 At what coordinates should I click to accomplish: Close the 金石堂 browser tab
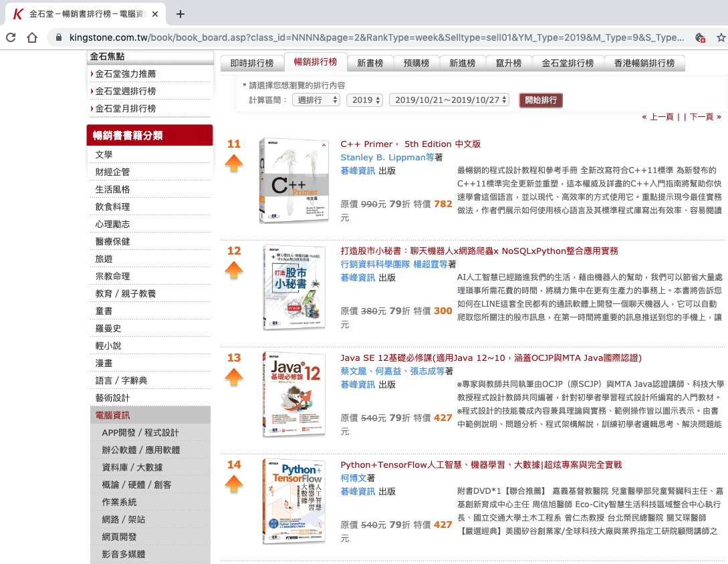(155, 14)
